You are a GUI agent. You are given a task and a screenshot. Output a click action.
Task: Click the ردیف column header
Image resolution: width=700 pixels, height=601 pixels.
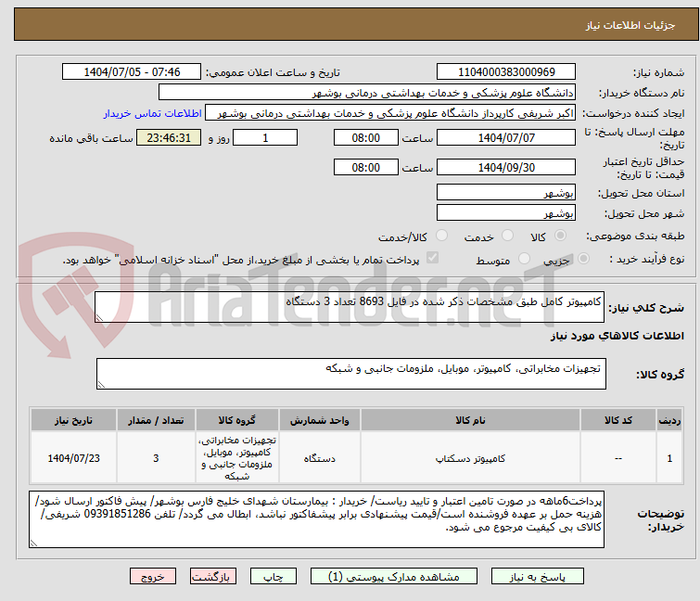669,420
